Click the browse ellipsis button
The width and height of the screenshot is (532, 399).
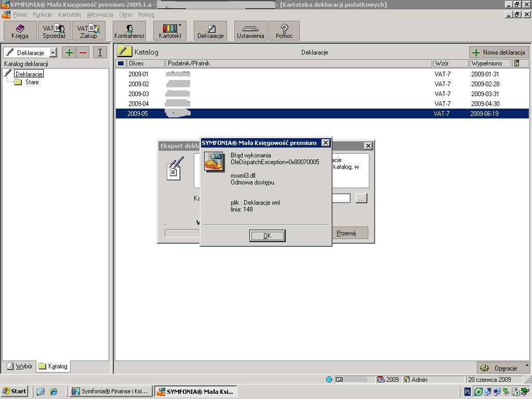click(362, 198)
